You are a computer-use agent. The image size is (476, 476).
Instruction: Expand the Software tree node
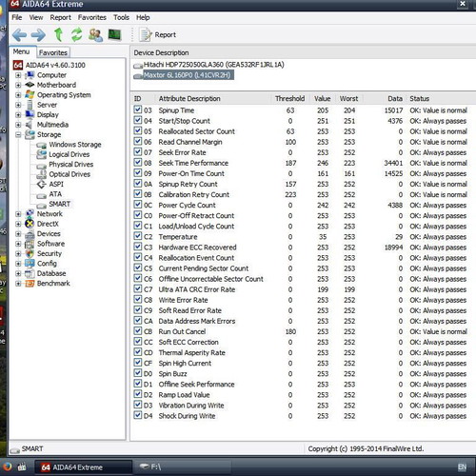[x=18, y=244]
